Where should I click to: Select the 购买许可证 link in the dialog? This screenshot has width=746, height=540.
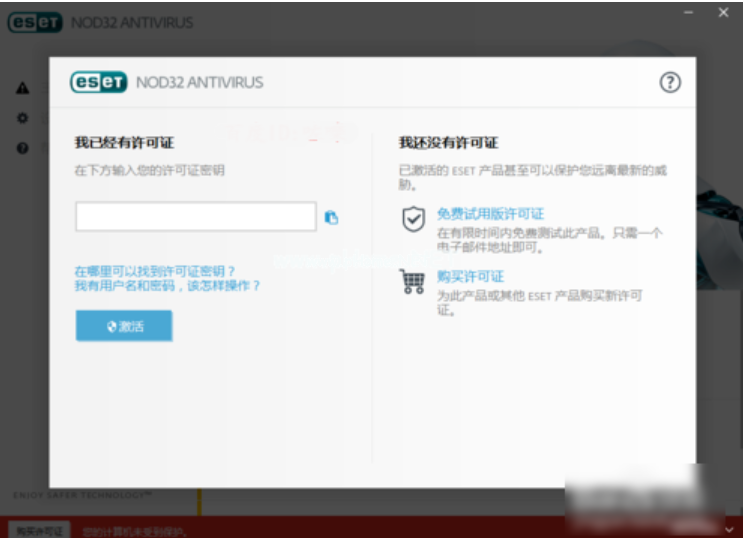(x=470, y=276)
